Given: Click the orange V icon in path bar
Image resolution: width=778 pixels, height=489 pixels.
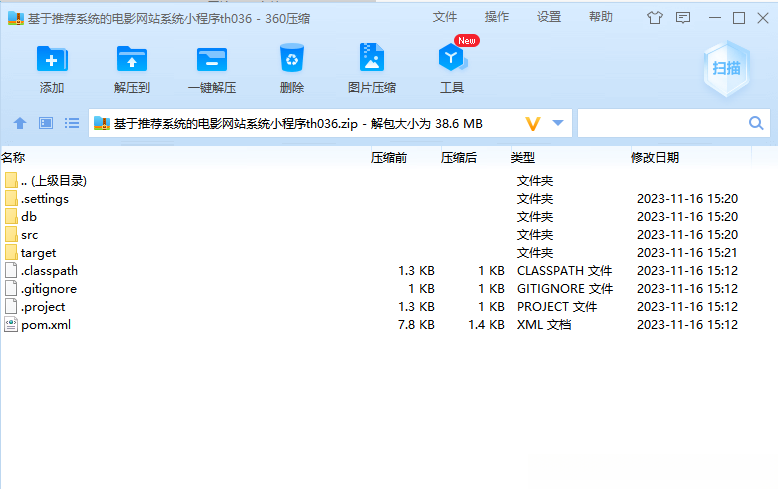Looking at the screenshot, I should (533, 123).
